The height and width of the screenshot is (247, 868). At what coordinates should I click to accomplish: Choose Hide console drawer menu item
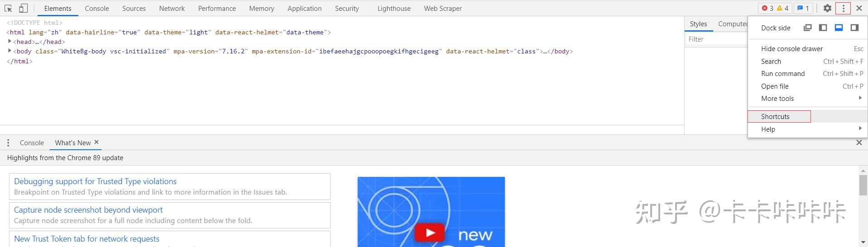tap(808, 49)
